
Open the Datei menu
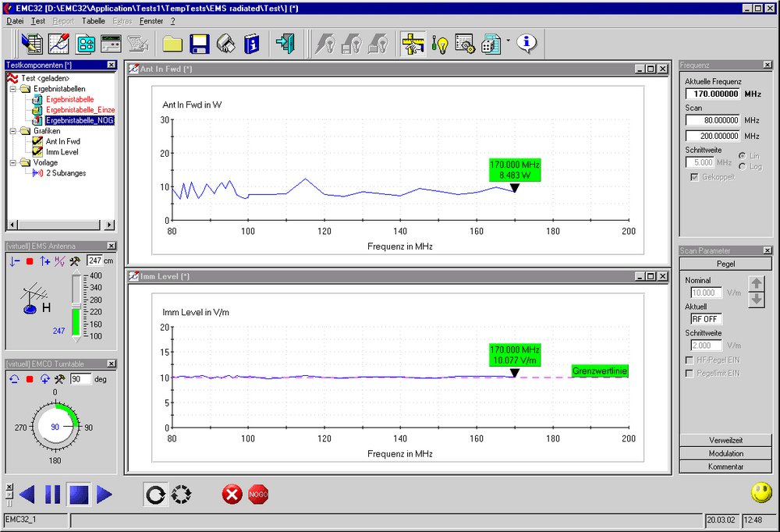pos(14,20)
